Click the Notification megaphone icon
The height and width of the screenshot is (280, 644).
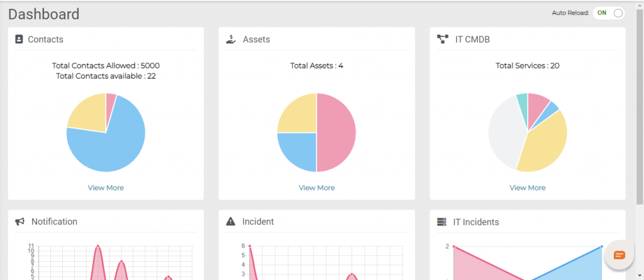point(19,222)
